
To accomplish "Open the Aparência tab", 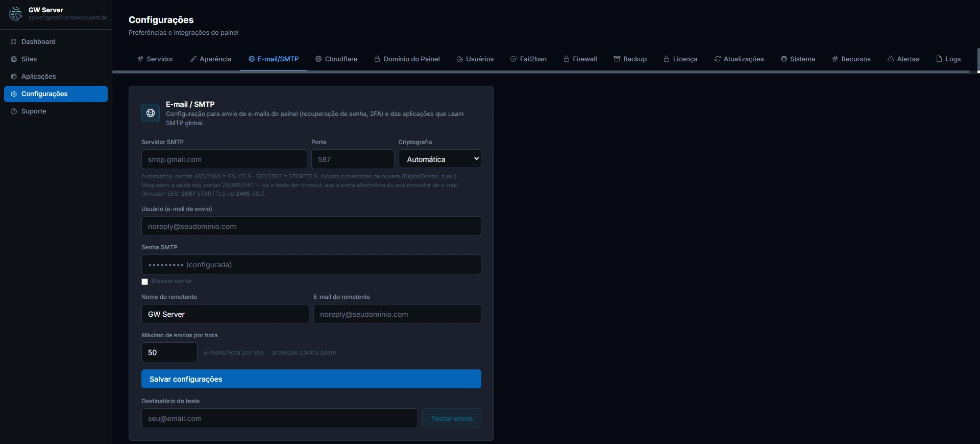I will click(211, 59).
